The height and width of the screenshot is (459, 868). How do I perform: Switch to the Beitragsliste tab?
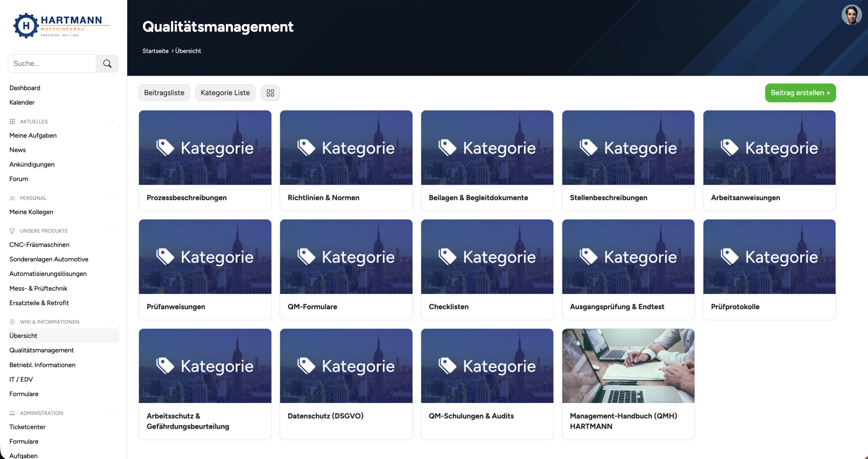click(164, 93)
